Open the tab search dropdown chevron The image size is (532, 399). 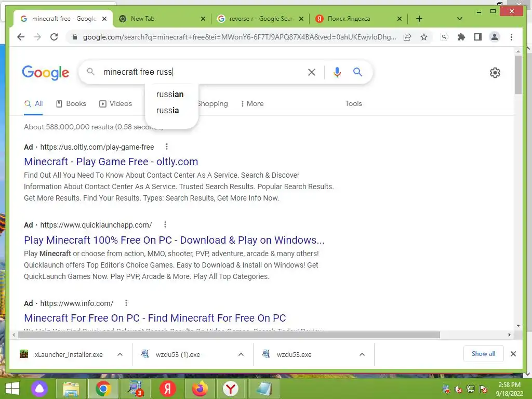point(459,19)
